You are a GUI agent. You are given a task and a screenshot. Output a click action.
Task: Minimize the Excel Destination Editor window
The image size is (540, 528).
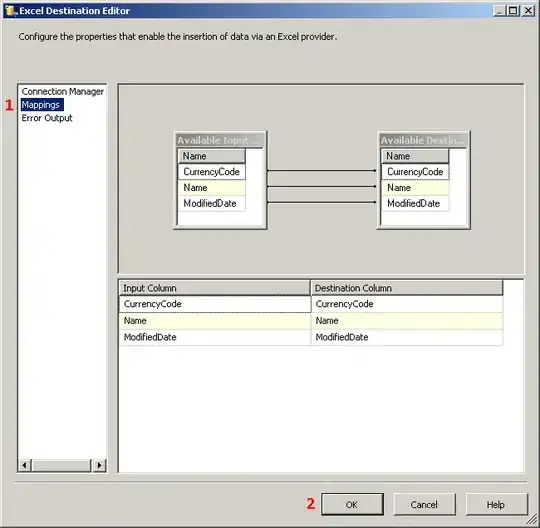click(x=499, y=11)
